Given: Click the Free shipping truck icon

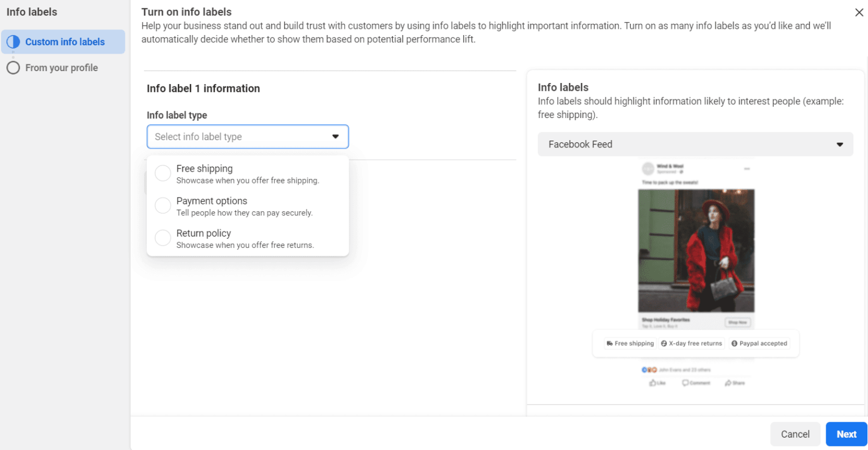Looking at the screenshot, I should [x=609, y=343].
